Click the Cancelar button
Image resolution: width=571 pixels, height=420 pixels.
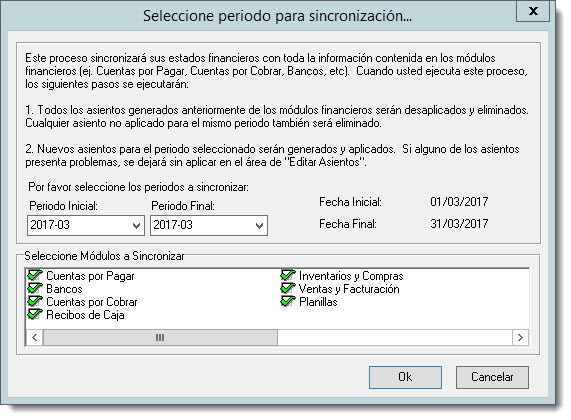tap(492, 377)
